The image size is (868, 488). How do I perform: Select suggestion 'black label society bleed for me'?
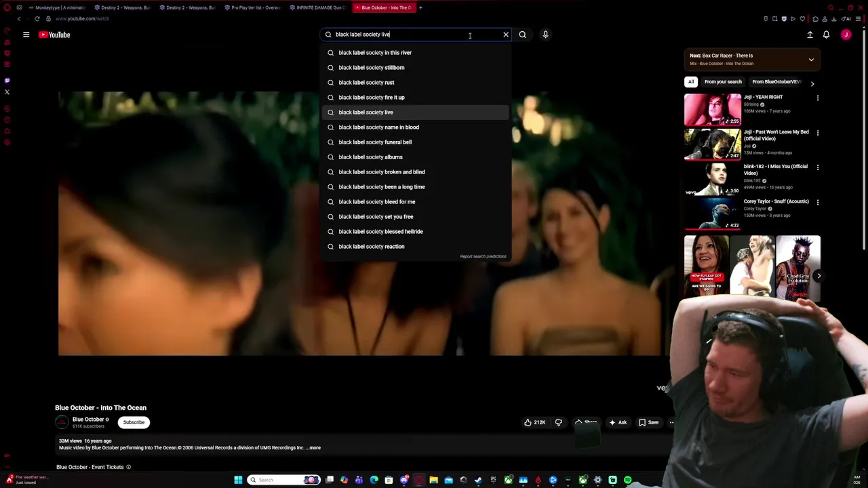(x=416, y=202)
